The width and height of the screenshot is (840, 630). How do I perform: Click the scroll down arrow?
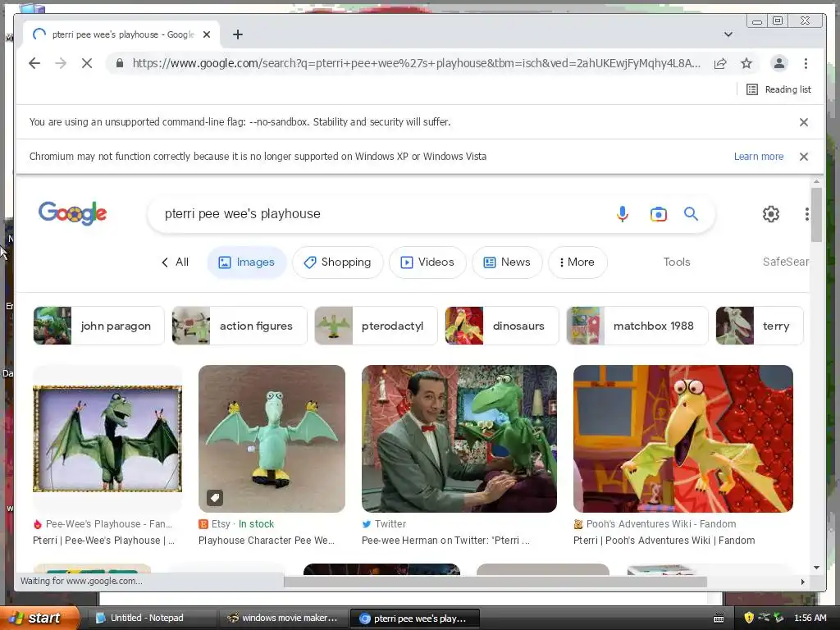tap(816, 568)
